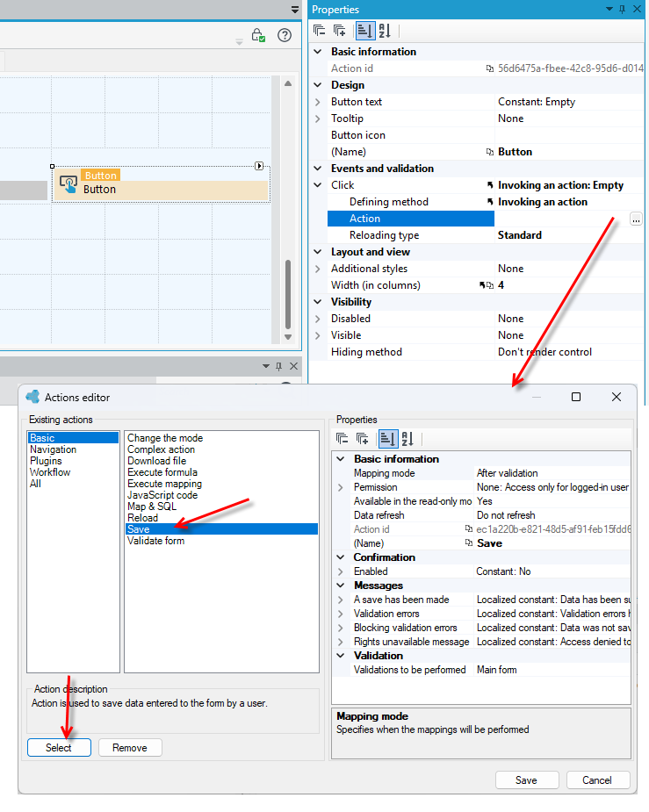Select the Navigation category

click(73, 449)
